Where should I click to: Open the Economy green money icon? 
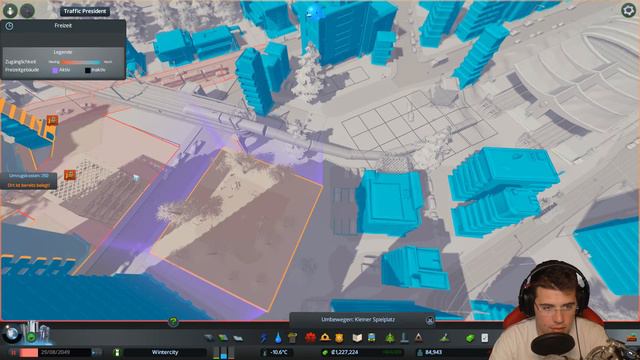coord(470,338)
